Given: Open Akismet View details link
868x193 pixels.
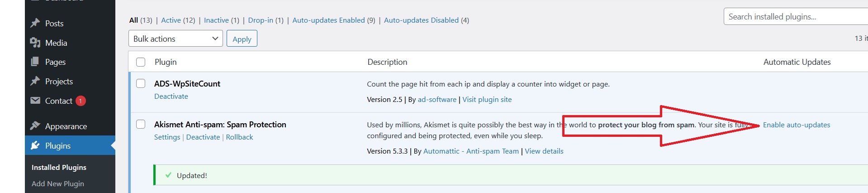Looking at the screenshot, I should coord(544,151).
